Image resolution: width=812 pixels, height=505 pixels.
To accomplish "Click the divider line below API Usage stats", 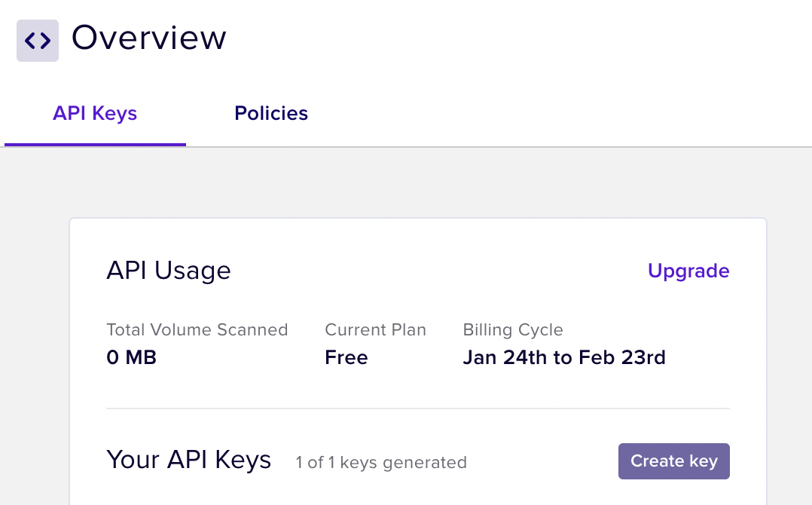I will tap(418, 409).
